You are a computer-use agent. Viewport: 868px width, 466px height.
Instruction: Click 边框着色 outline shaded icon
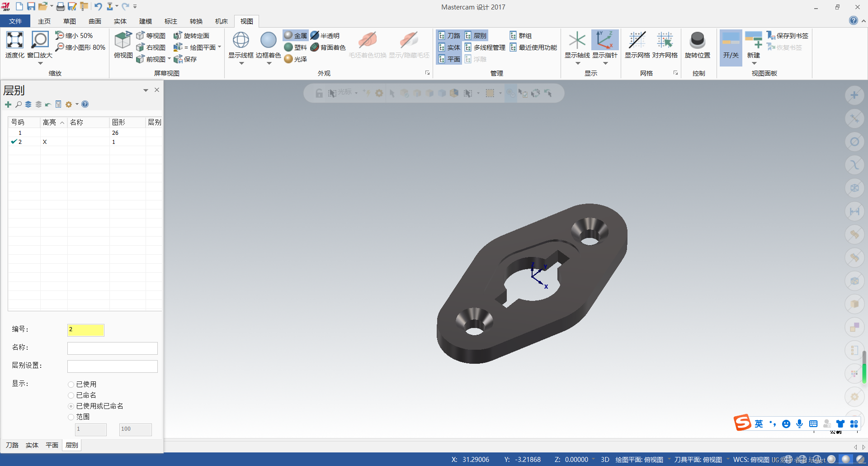coord(269,40)
